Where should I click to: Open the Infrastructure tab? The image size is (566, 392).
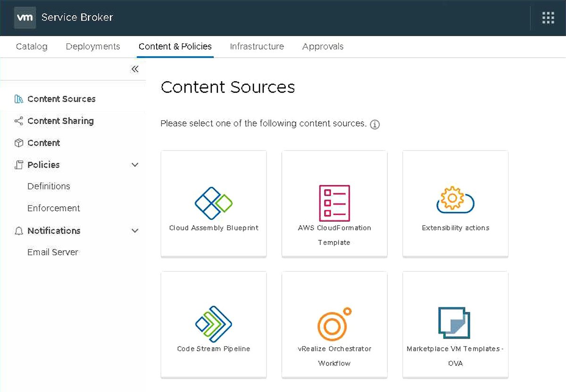257,46
